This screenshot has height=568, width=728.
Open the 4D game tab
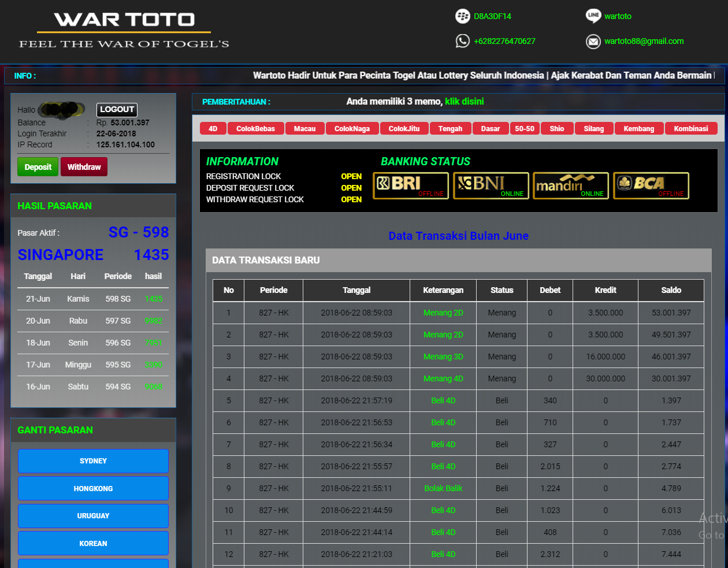point(213,129)
